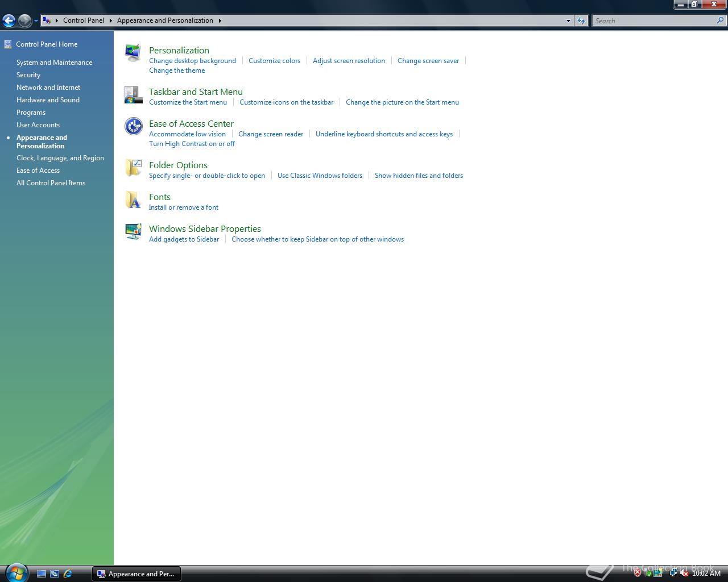Click Show Desktop in Quick Launch

coord(42,574)
